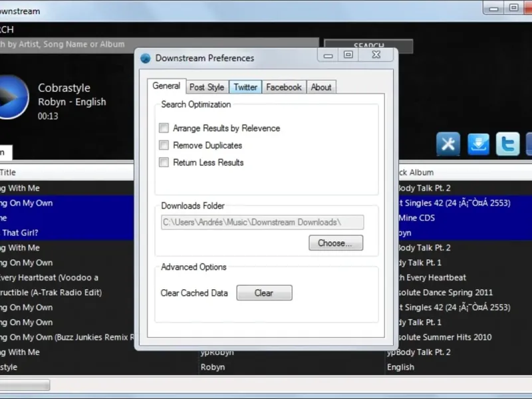Click the Downloads Folder path field

(x=262, y=222)
